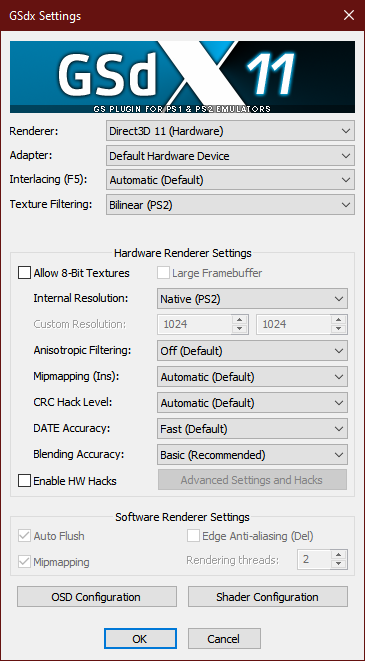Confirm settings with the OK button
The image size is (365, 661).
pos(140,639)
